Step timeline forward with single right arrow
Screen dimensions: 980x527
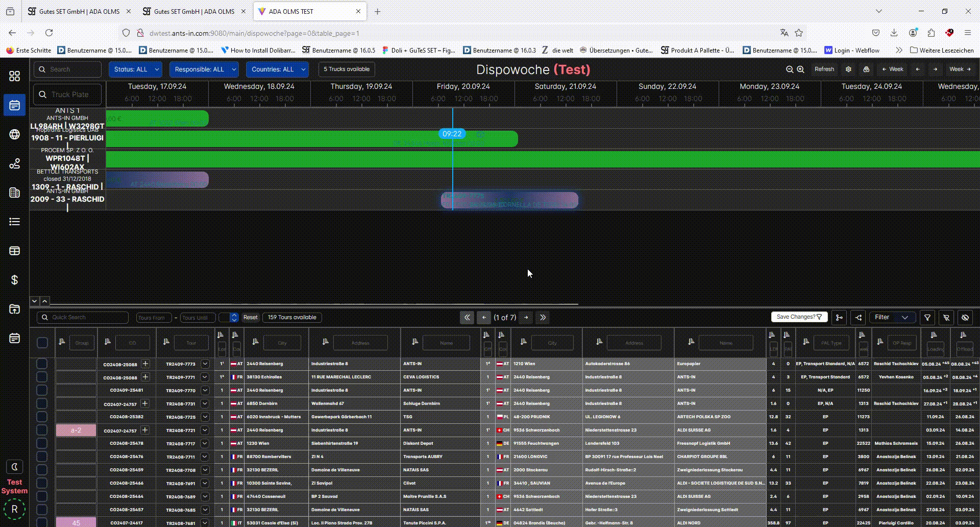(935, 69)
